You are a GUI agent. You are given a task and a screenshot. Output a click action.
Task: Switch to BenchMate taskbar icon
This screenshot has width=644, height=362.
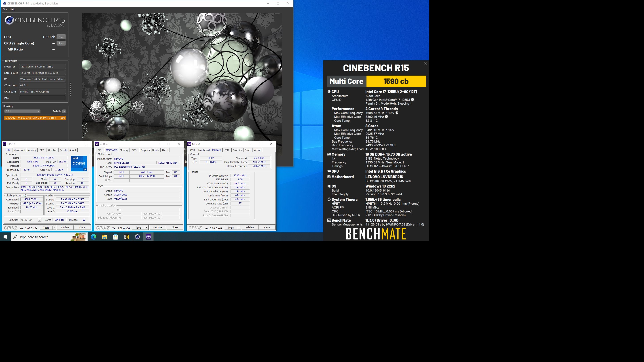[127, 237]
